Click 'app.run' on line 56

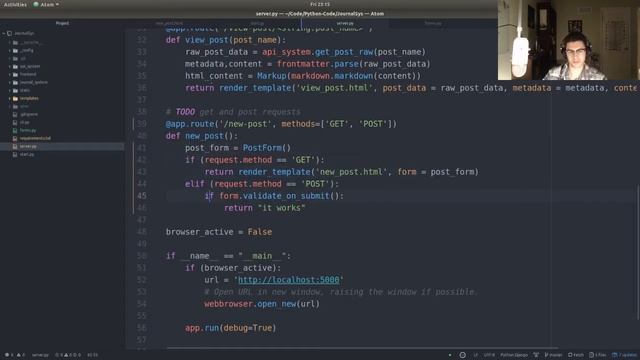click(x=202, y=328)
